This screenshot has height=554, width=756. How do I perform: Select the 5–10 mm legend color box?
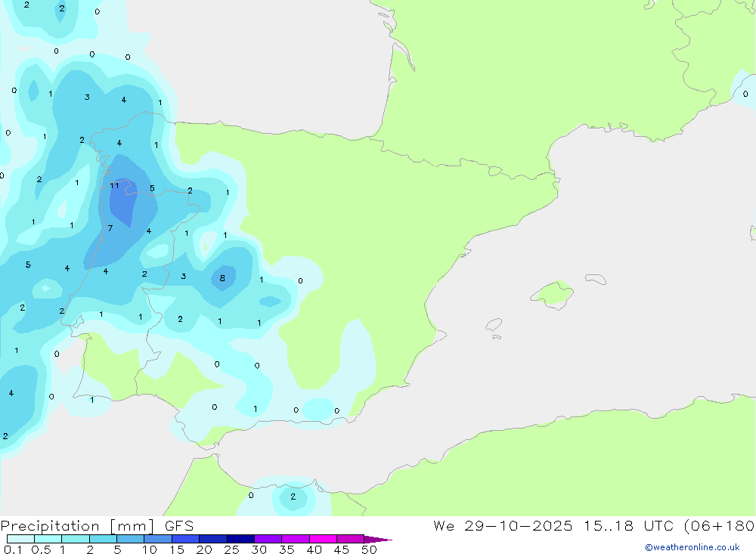click(131, 539)
